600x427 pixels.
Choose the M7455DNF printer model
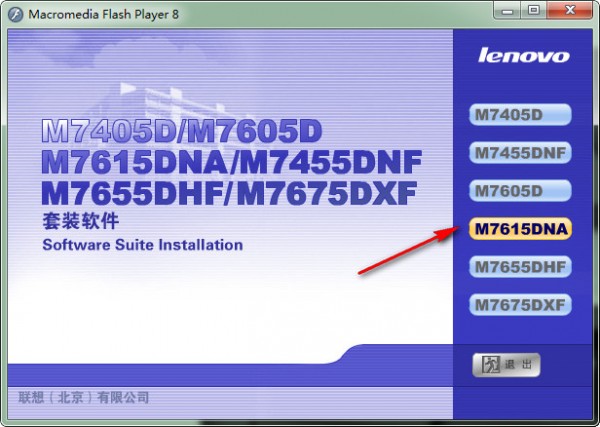click(520, 153)
